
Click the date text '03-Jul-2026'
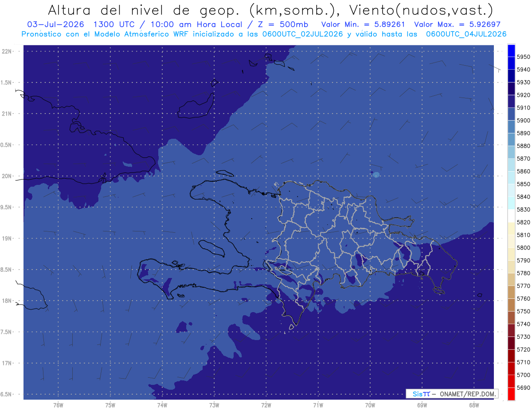(x=55, y=24)
